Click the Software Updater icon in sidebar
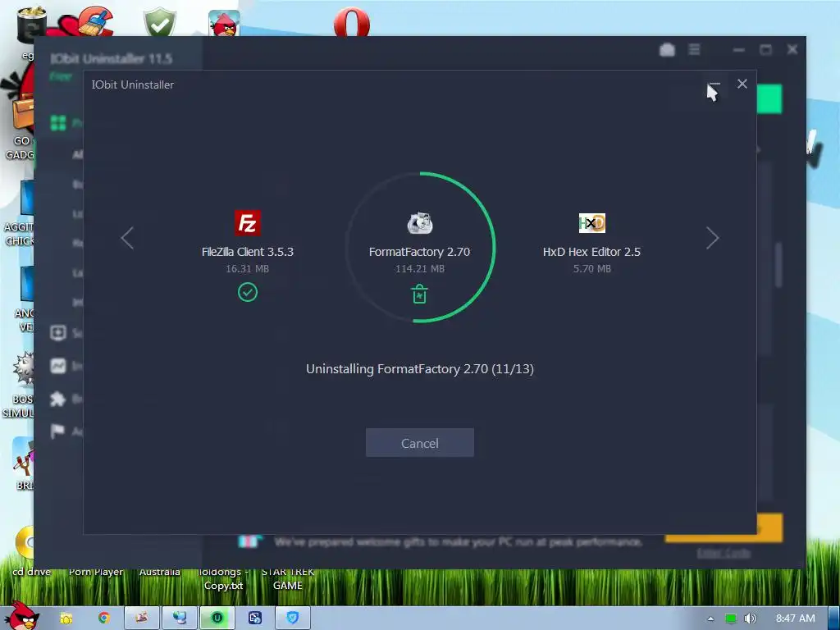This screenshot has height=630, width=840. tap(58, 333)
